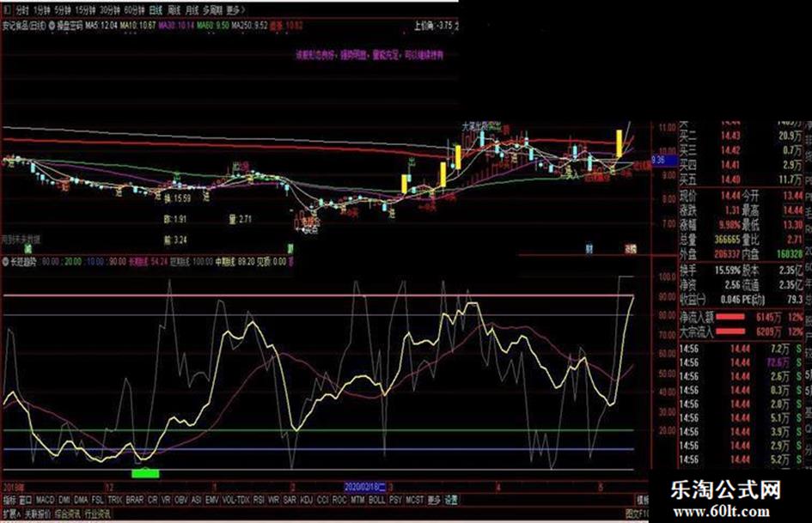Select the 30分钟 period tab

110,9
